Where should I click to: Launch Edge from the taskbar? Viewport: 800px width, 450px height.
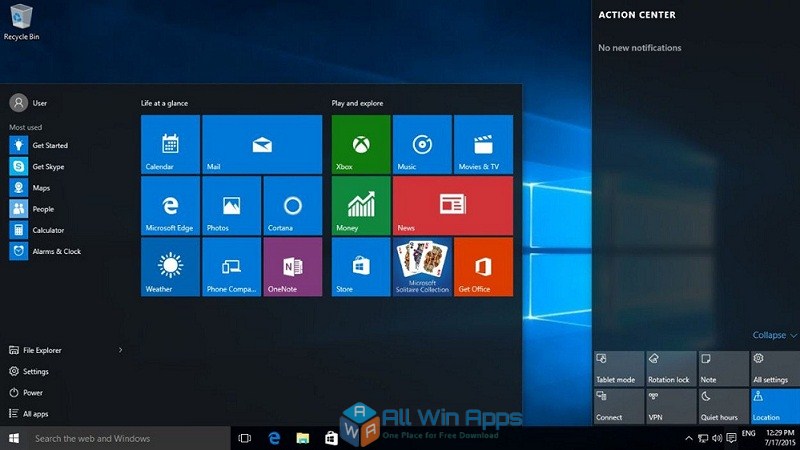274,438
